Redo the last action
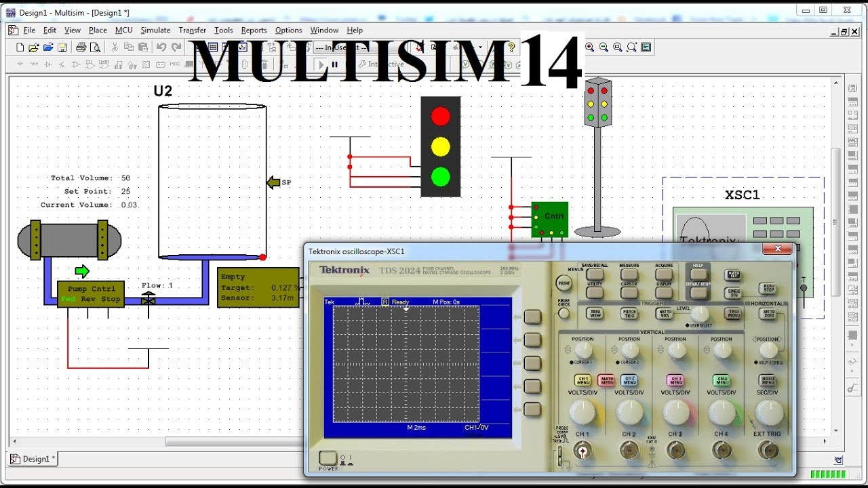The image size is (868, 488). 176,47
